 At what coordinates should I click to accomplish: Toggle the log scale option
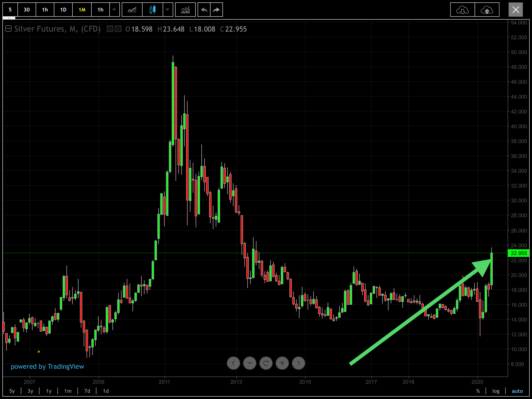tap(496, 391)
